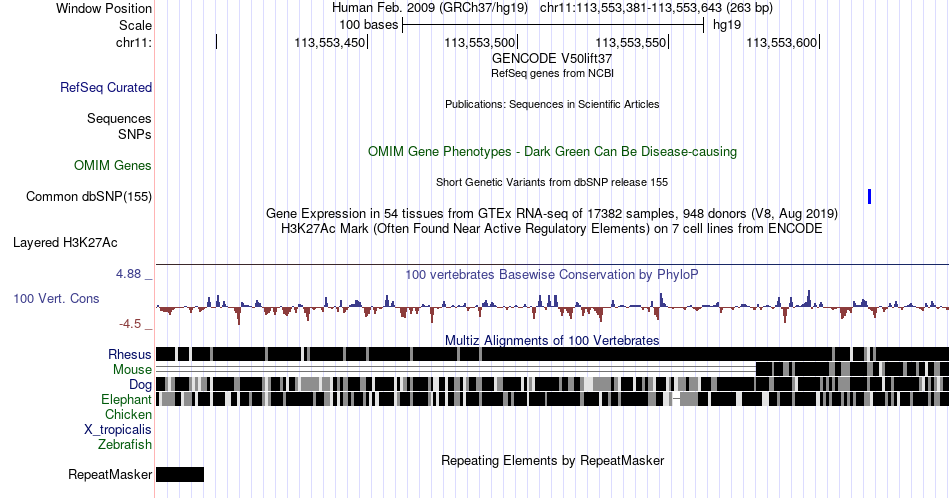950x498 pixels.
Task: Click the Rhesus alignment species label
Action: [130, 354]
